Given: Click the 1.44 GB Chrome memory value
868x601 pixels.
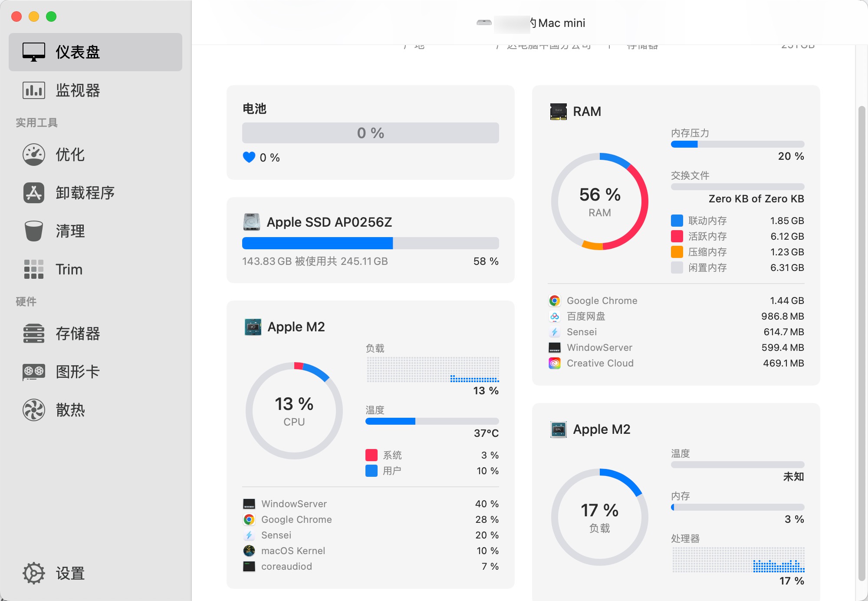Looking at the screenshot, I should (x=787, y=300).
